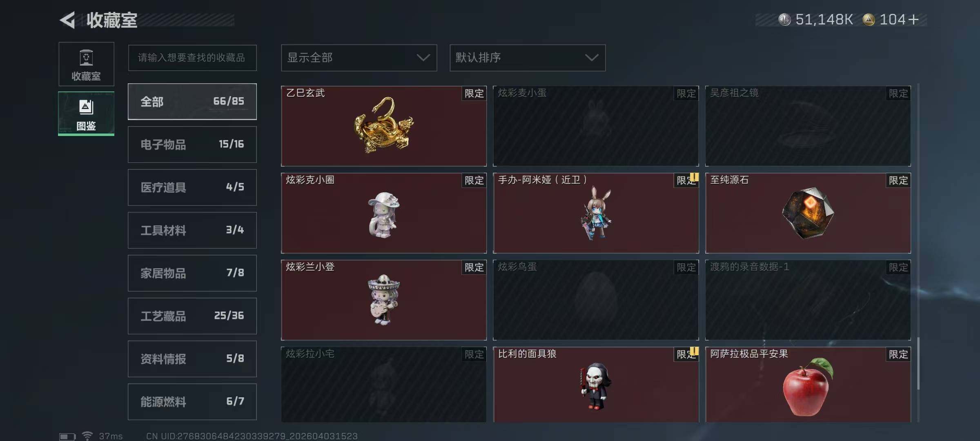980x441 pixels.
Task: Select the 至纯源石 stone item
Action: click(808, 213)
